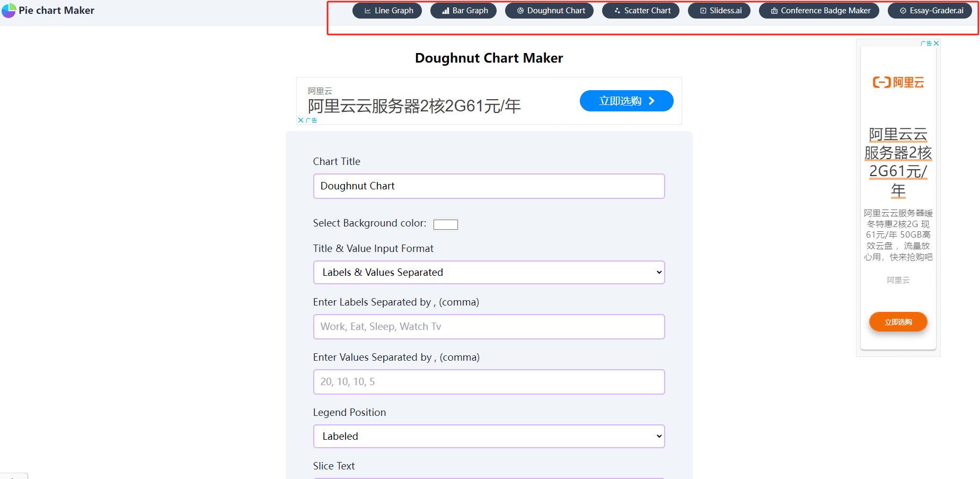The height and width of the screenshot is (479, 980).
Task: Click the blue 立即选购 ad button
Action: coord(626,101)
